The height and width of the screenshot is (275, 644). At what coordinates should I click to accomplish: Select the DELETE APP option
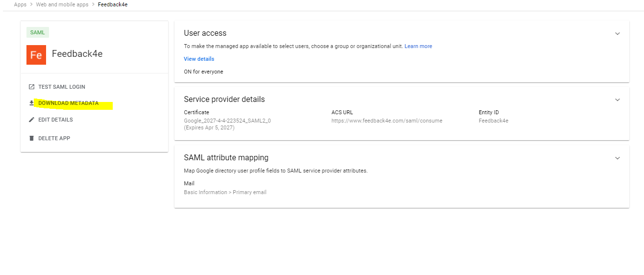[x=54, y=138]
